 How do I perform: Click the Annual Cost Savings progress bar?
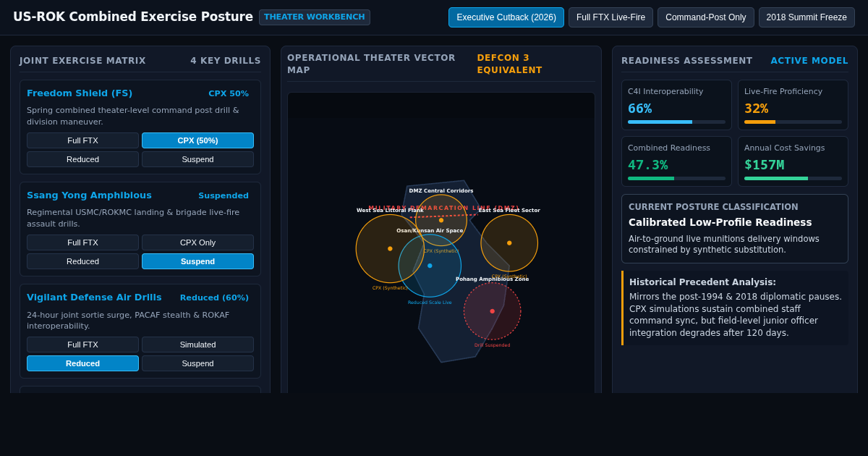(793, 179)
